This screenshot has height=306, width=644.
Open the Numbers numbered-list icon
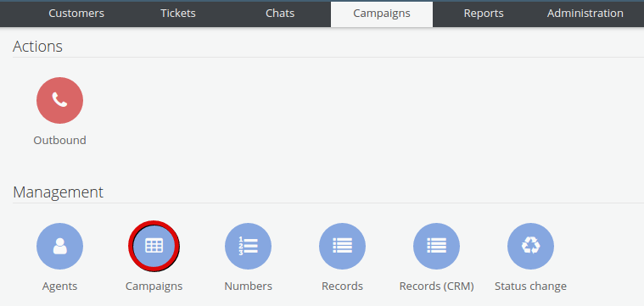click(x=248, y=246)
